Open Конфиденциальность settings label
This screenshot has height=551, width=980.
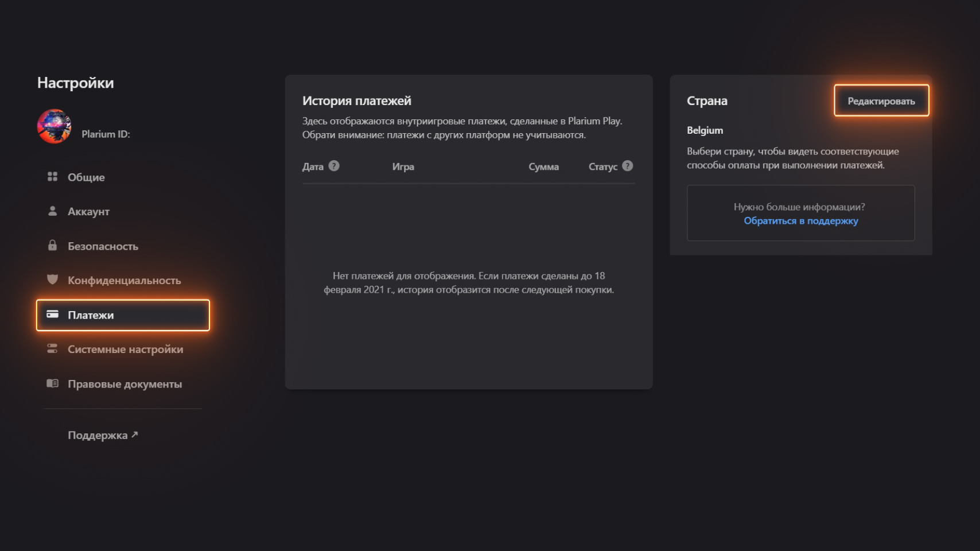tap(124, 281)
